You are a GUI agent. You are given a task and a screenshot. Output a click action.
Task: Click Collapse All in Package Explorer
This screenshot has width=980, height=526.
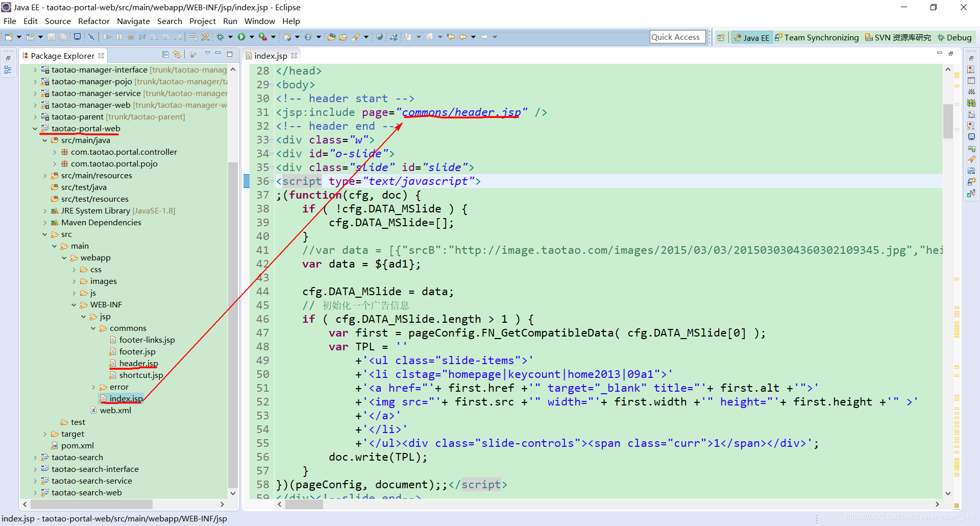point(165,54)
